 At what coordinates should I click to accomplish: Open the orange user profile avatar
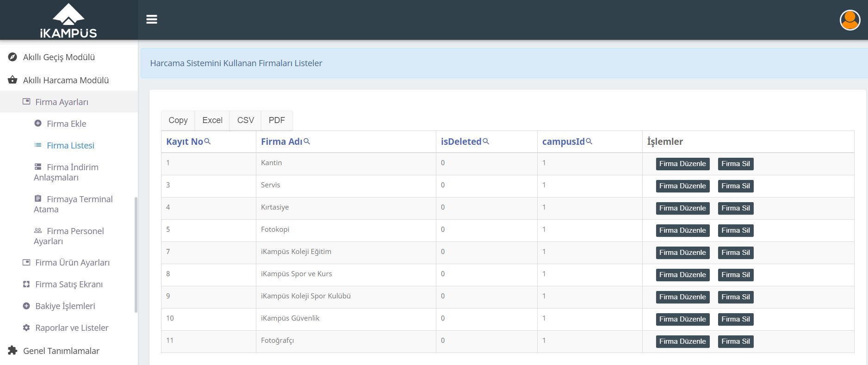pyautogui.click(x=850, y=20)
